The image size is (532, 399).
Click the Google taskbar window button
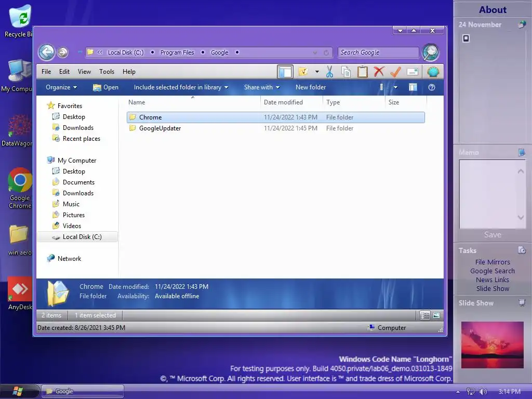click(x=83, y=391)
